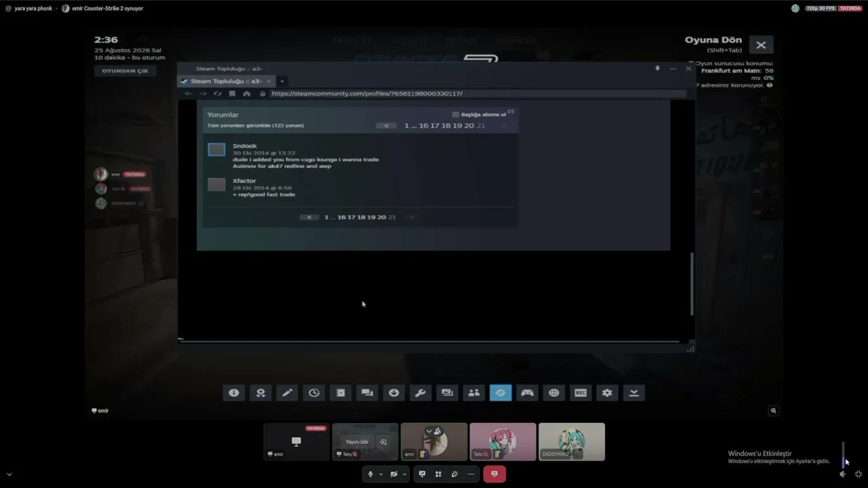Select emir's camera tile

(434, 442)
